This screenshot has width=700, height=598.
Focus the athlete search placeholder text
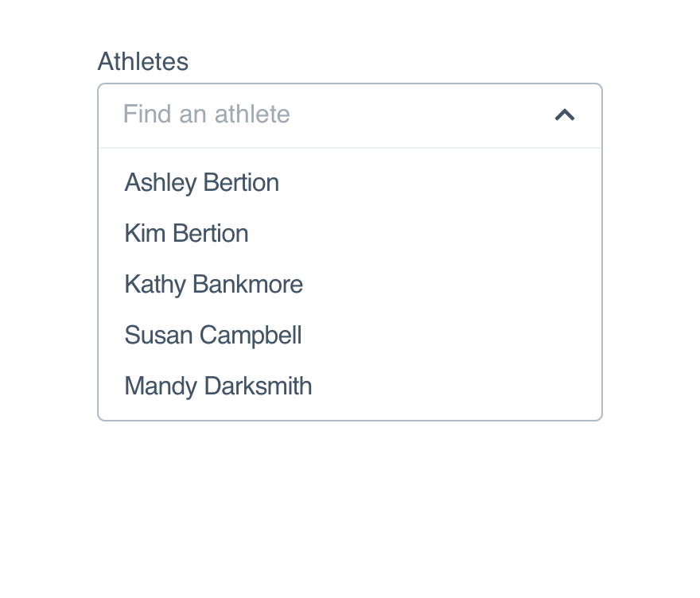pyautogui.click(x=207, y=115)
